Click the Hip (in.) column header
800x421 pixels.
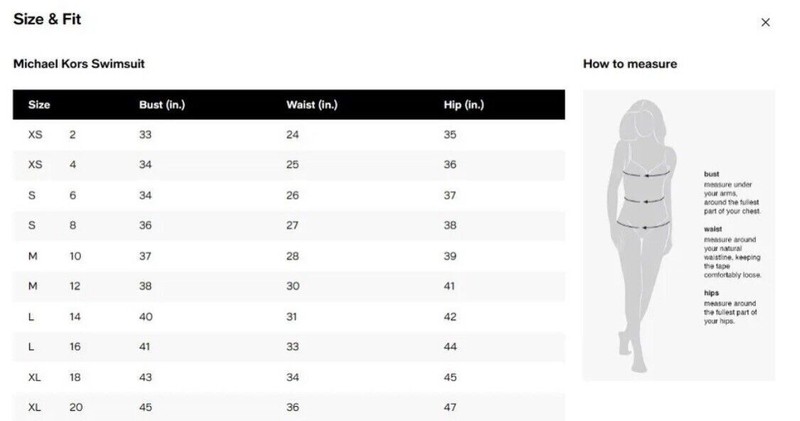pos(464,105)
